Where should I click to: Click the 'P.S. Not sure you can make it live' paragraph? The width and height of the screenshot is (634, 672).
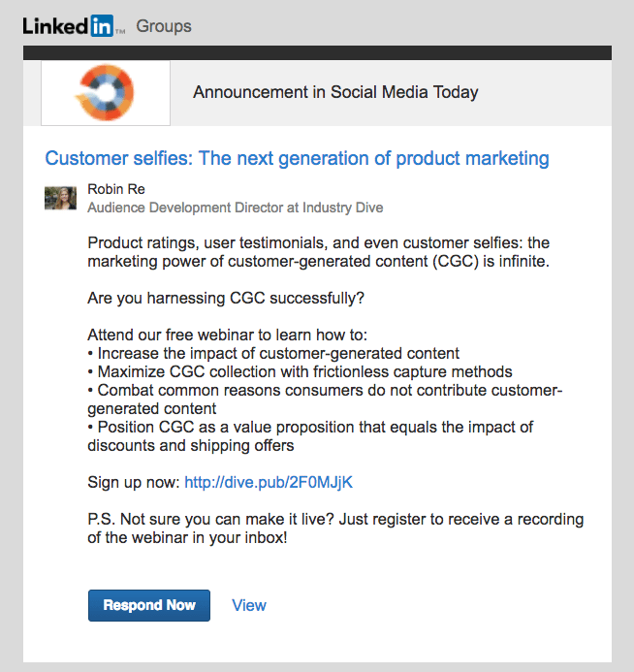[x=334, y=528]
